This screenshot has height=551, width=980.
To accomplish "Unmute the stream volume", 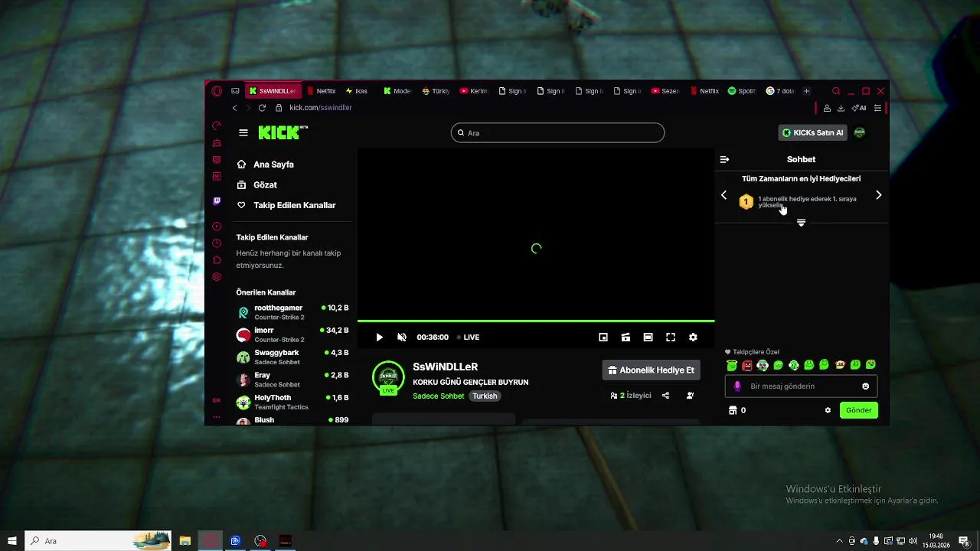I will click(x=402, y=337).
